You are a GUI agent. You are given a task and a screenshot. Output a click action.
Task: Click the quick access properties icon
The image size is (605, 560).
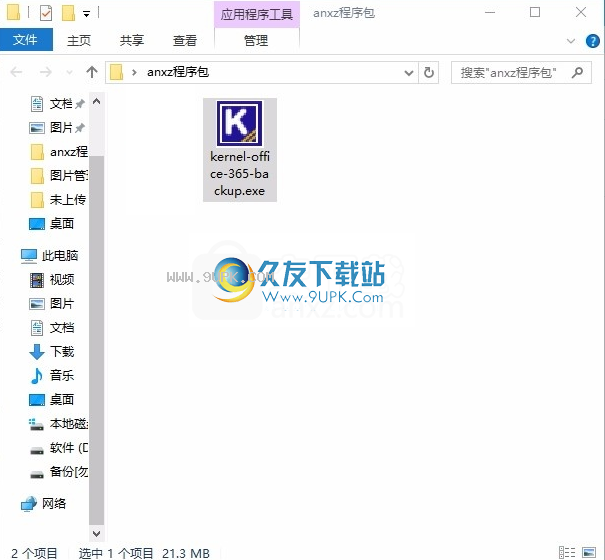point(46,14)
